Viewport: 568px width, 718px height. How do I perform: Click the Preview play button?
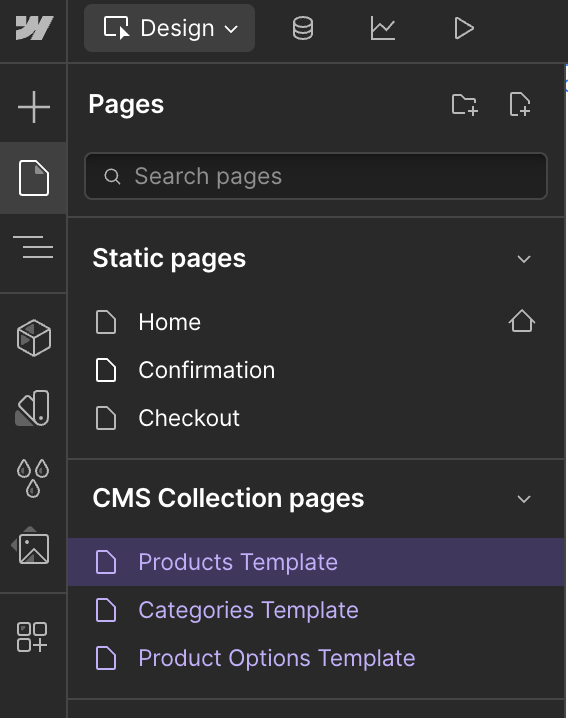pos(464,28)
